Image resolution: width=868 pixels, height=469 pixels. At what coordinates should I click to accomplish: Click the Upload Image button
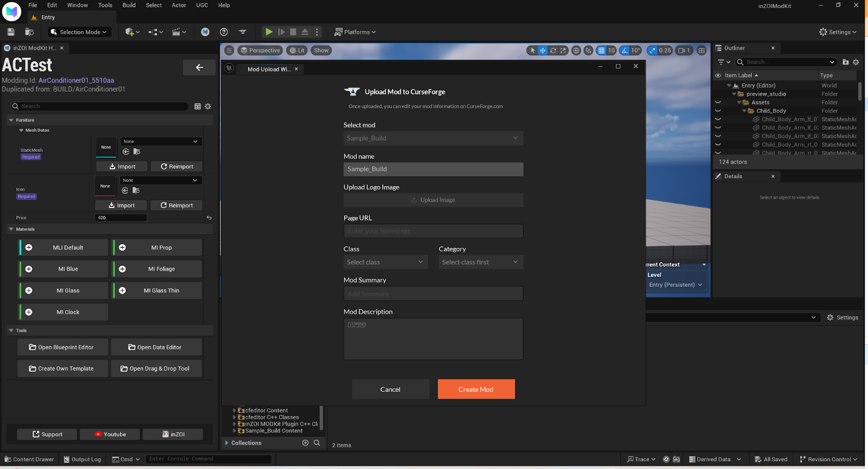(x=433, y=200)
